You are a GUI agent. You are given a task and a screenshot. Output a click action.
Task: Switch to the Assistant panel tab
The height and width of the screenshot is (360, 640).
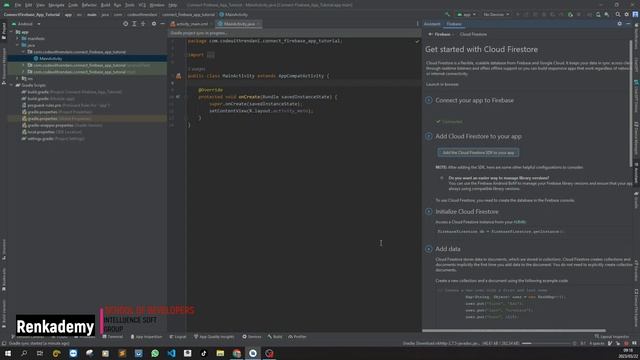(x=432, y=24)
